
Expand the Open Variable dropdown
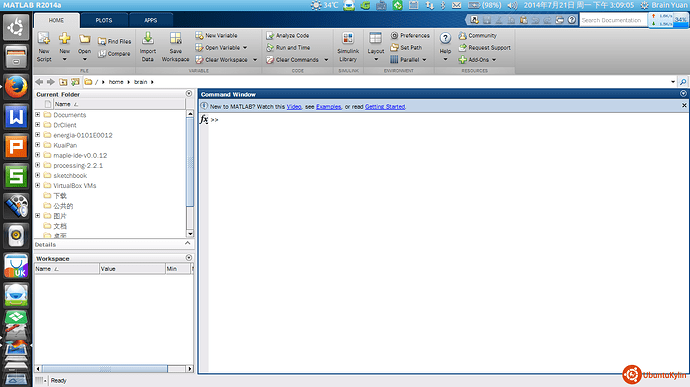point(245,48)
